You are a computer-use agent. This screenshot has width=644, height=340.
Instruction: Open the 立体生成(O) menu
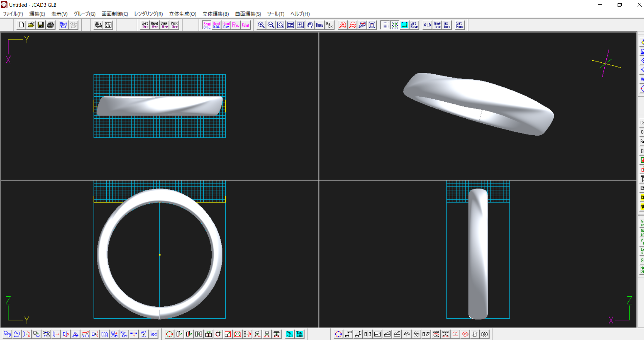pyautogui.click(x=183, y=14)
